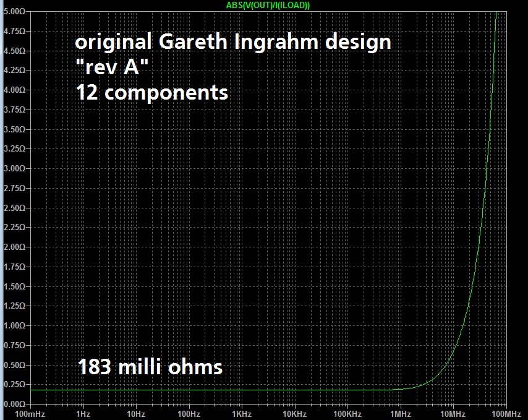
Task: Click the 4.00Ω vertical axis label
Action: click(14, 90)
